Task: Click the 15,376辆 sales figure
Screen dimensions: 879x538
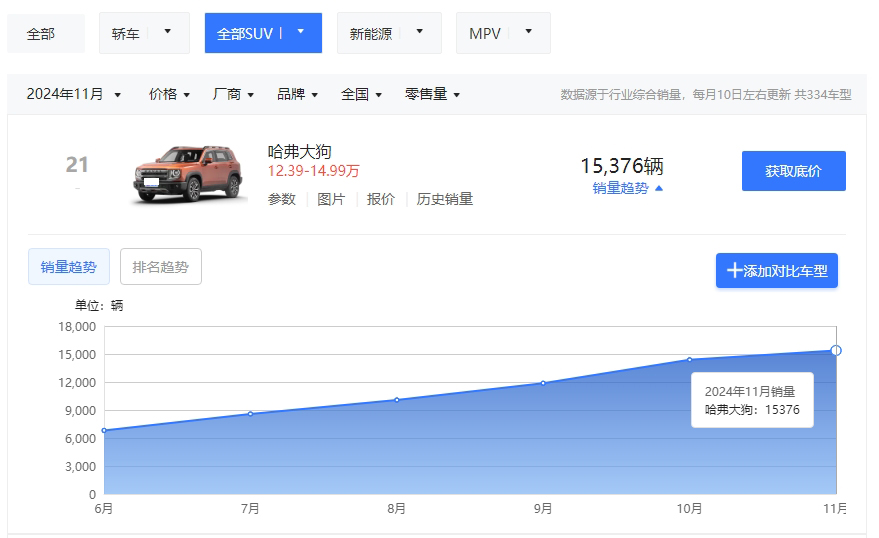Action: point(622,166)
